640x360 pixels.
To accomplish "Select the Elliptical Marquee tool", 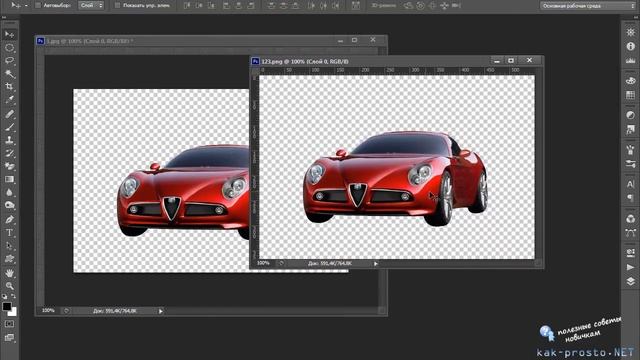I will click(9, 48).
